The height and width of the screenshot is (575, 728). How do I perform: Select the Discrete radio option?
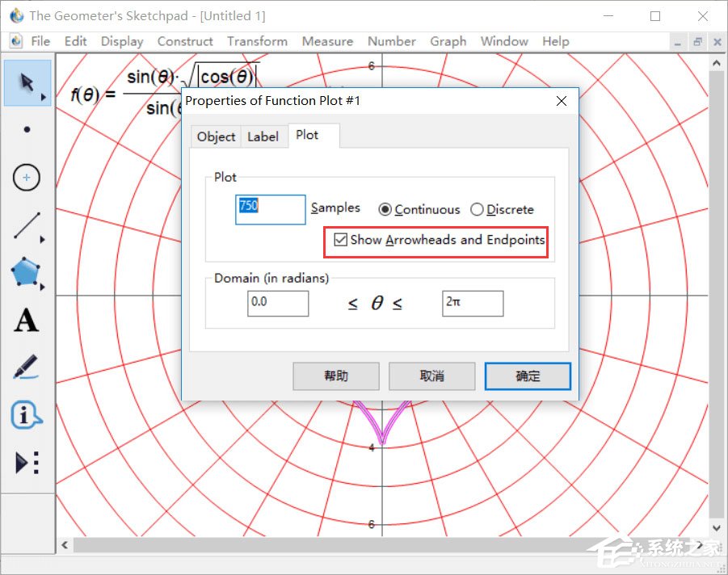tap(477, 210)
